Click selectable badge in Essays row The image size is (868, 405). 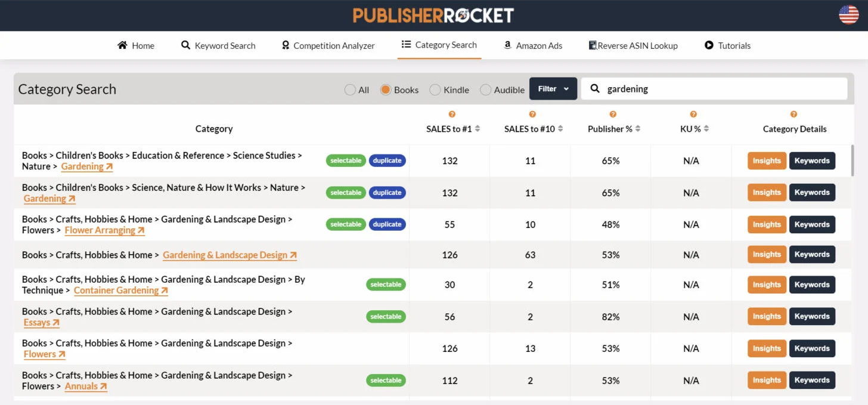coord(386,317)
